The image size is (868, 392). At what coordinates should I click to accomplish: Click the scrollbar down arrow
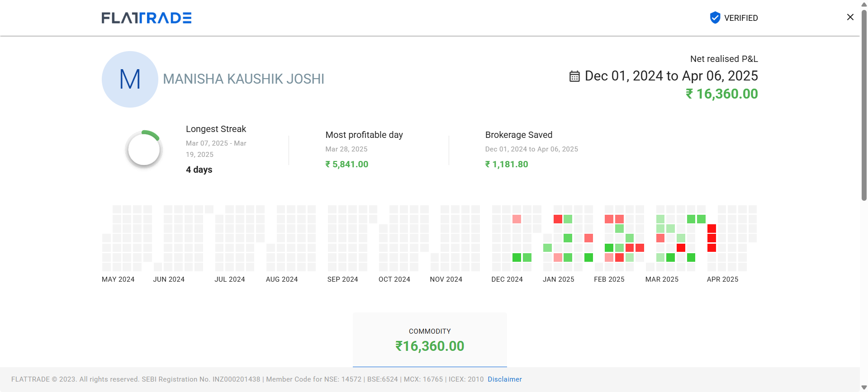click(x=864, y=387)
